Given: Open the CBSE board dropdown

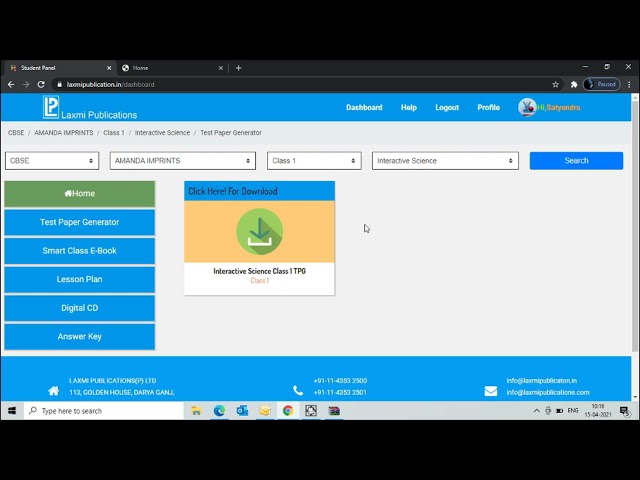Looking at the screenshot, I should pos(52,161).
